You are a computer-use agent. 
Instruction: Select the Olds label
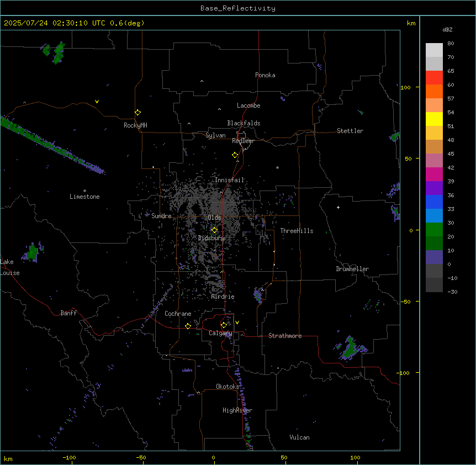[x=214, y=218]
